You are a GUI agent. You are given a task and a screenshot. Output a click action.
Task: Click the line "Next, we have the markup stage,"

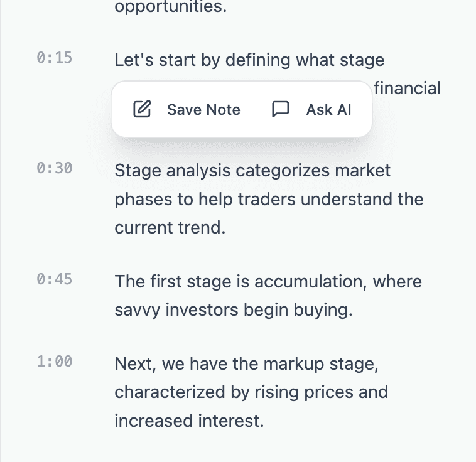[x=247, y=363]
